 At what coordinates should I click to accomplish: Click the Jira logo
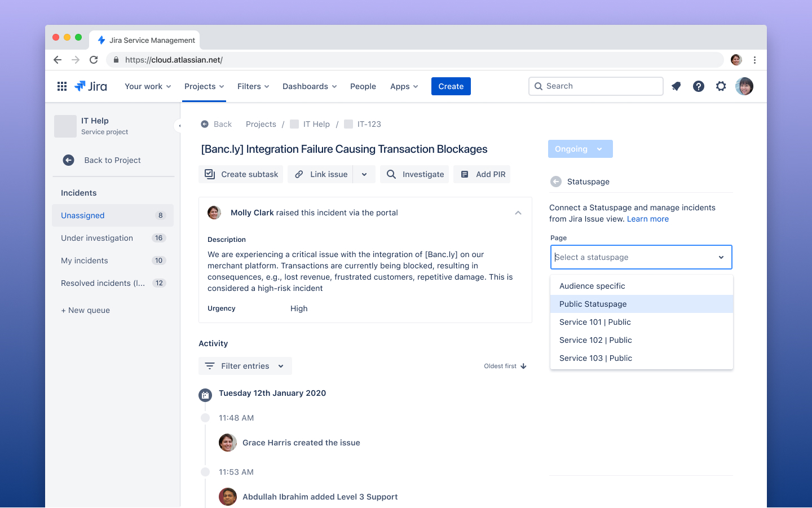pos(90,86)
